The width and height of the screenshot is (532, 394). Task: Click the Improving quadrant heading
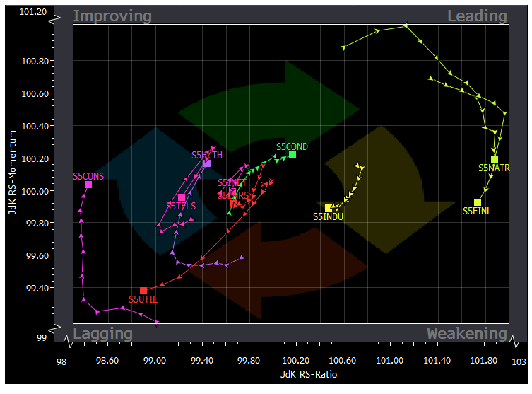[x=112, y=16]
